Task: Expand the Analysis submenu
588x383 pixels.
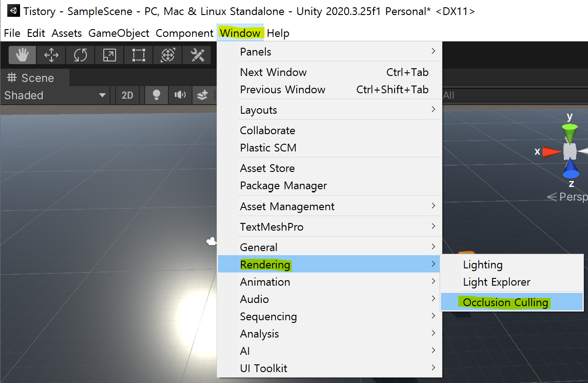Action: (329, 334)
